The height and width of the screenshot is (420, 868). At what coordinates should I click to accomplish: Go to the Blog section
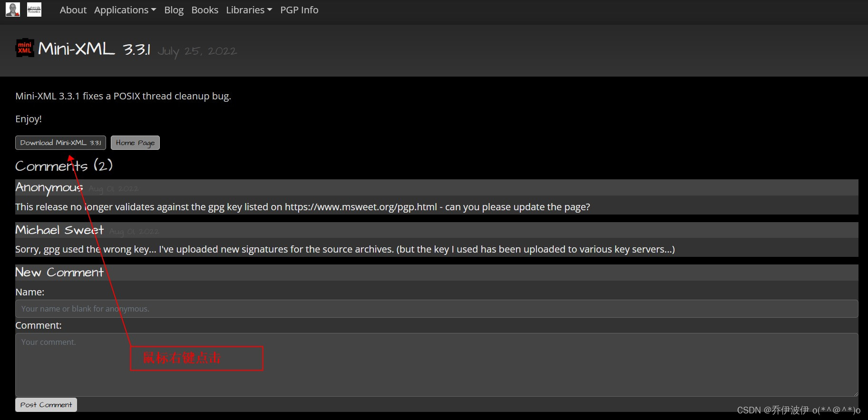tap(174, 10)
